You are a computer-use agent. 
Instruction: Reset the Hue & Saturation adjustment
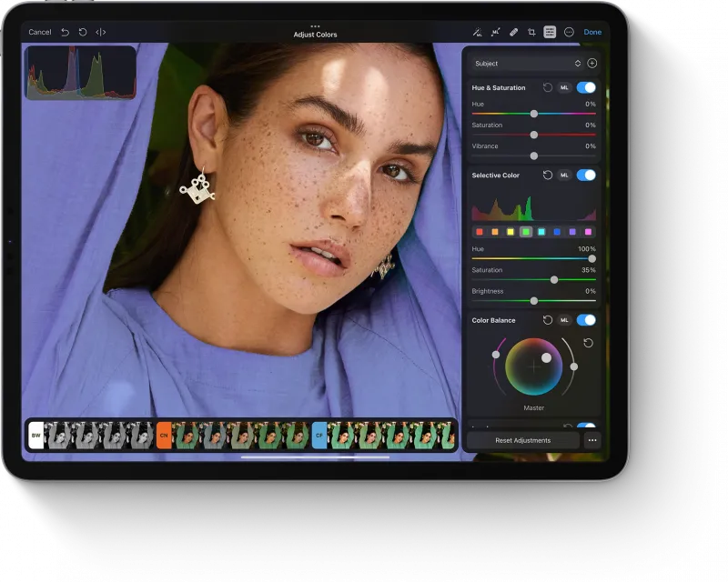pos(547,88)
